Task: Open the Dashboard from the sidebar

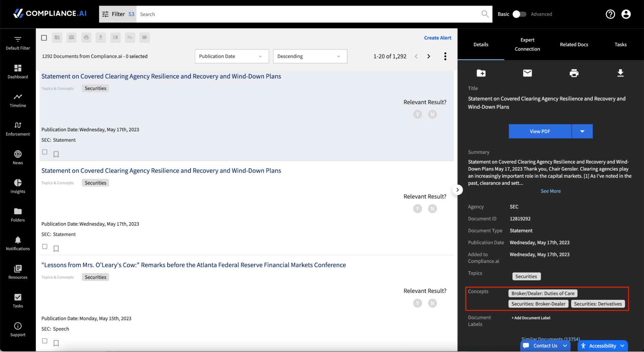Action: pyautogui.click(x=18, y=72)
